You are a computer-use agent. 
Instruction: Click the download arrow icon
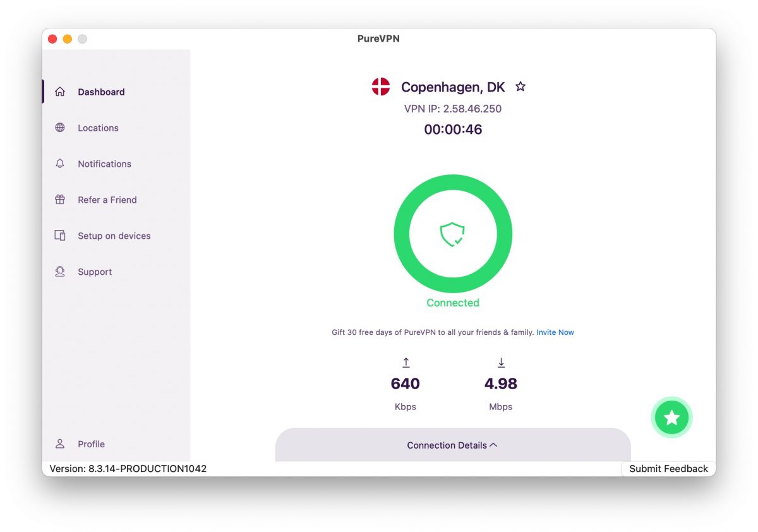point(501,363)
